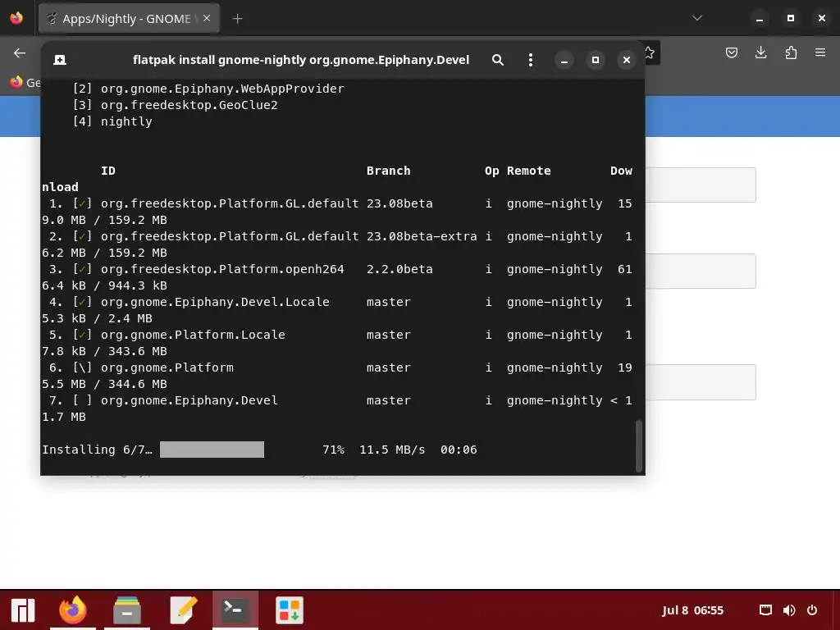Open volume control tray icon

[789, 610]
